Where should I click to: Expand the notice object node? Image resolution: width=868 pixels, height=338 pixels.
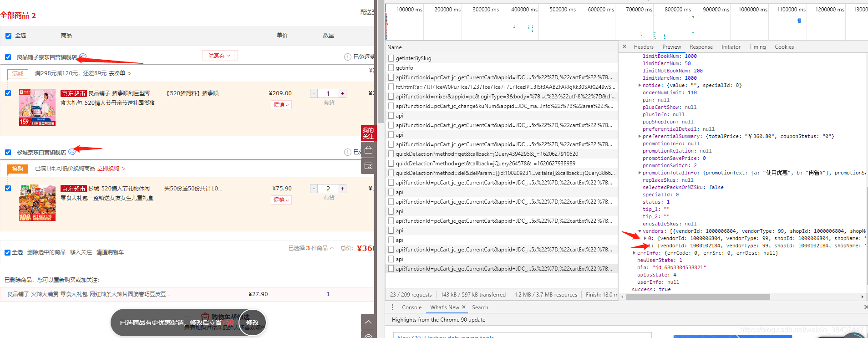click(x=640, y=85)
